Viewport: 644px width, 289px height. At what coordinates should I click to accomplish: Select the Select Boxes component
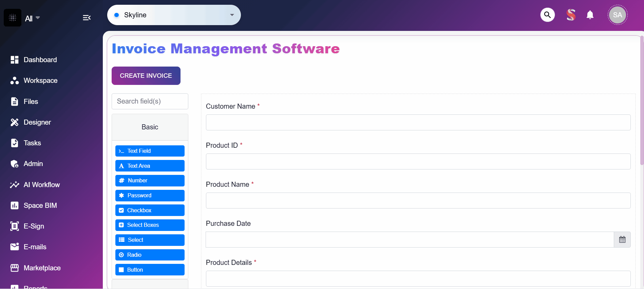150,225
